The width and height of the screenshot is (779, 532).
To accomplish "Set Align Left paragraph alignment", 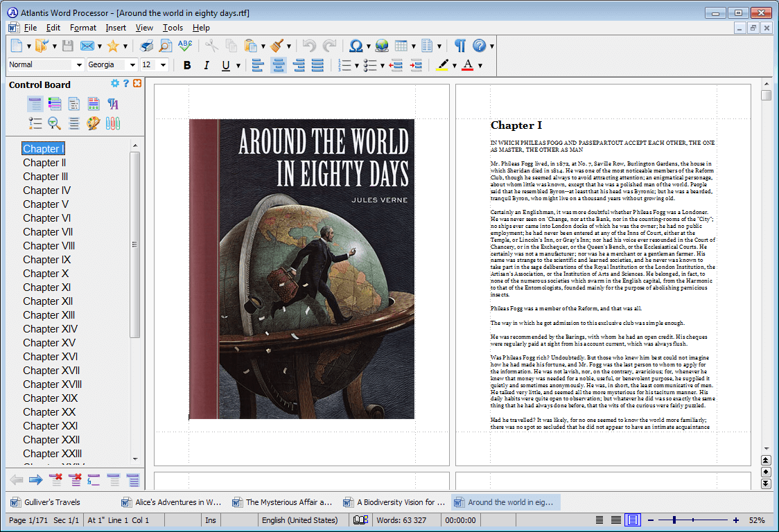I will coord(257,65).
